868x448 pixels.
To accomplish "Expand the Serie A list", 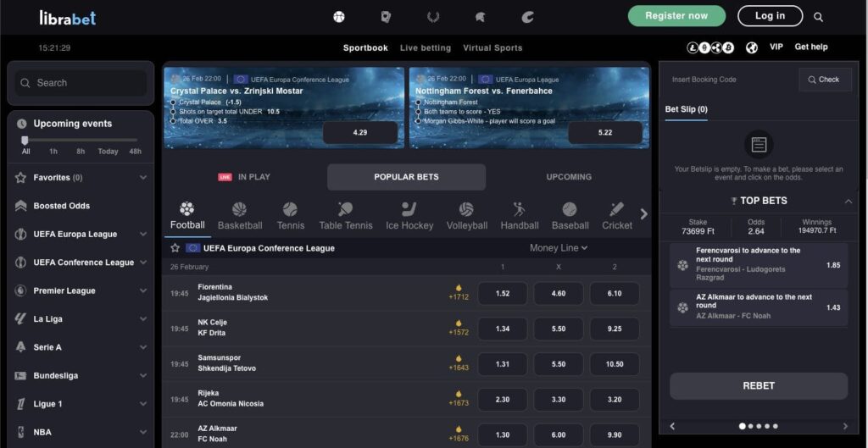I will point(143,346).
